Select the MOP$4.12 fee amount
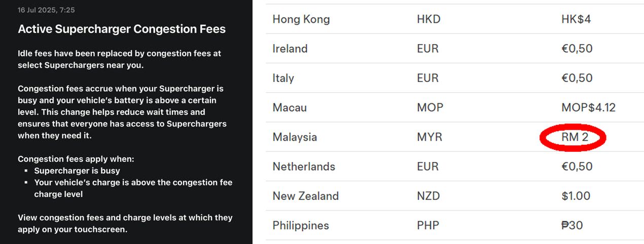Viewport: 644px width, 244px height. tap(588, 107)
